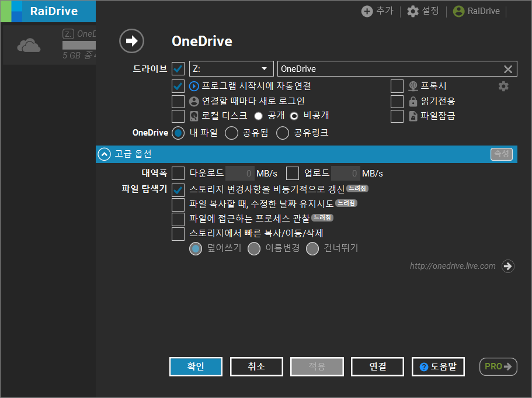Enable the 다운로드 bandwidth checkbox
Image resolution: width=532 pixels, height=398 pixels.
[x=178, y=173]
